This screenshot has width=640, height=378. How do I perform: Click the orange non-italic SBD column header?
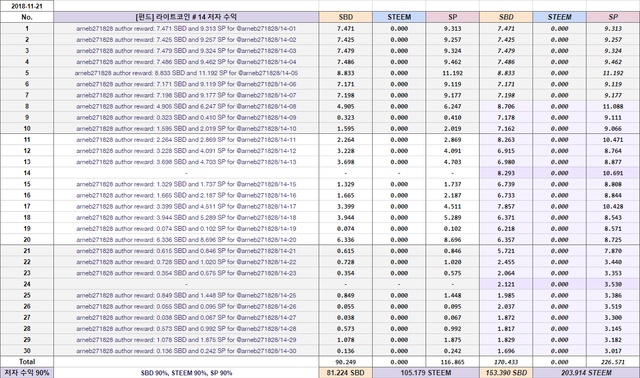tap(346, 17)
